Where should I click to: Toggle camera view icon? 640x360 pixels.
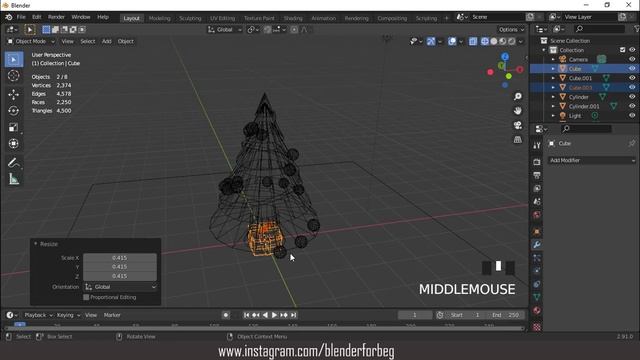tap(518, 125)
